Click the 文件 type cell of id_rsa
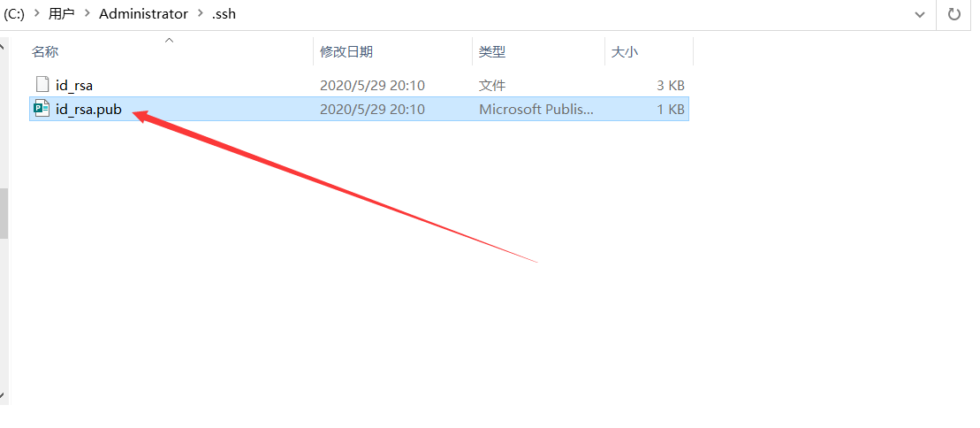The image size is (980, 428). pos(492,85)
